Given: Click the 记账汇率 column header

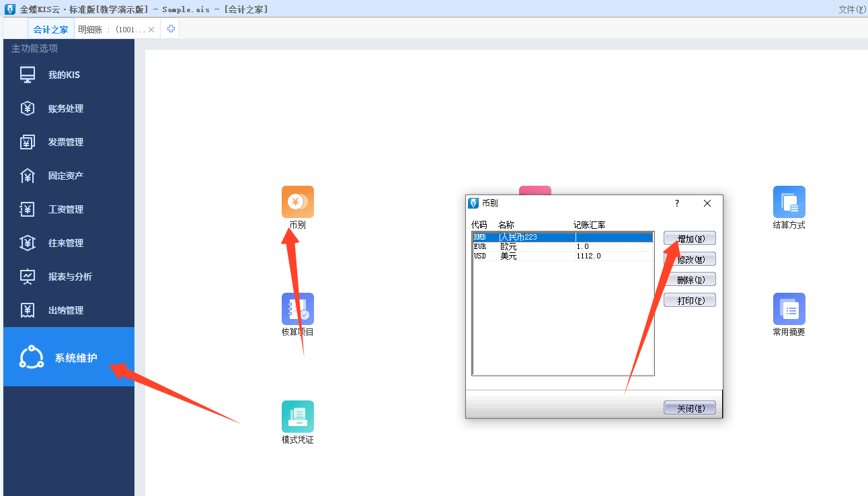Looking at the screenshot, I should (589, 225).
